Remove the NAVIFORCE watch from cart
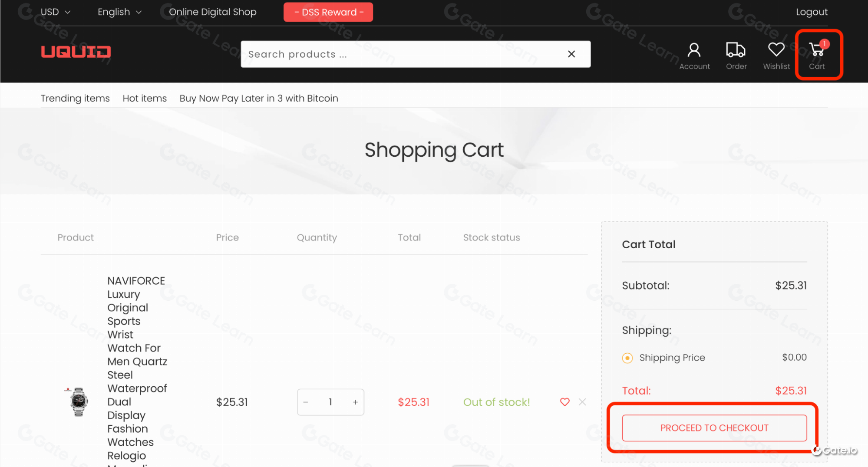The height and width of the screenshot is (467, 868). coord(582,402)
